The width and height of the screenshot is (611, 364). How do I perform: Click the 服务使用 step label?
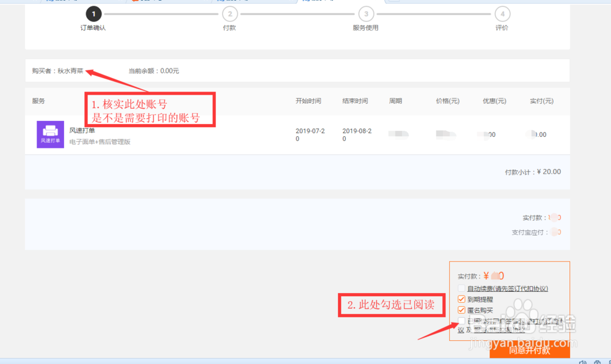365,27
